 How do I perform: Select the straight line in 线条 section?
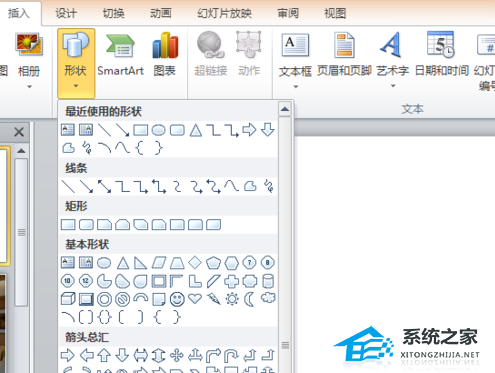[x=68, y=186]
